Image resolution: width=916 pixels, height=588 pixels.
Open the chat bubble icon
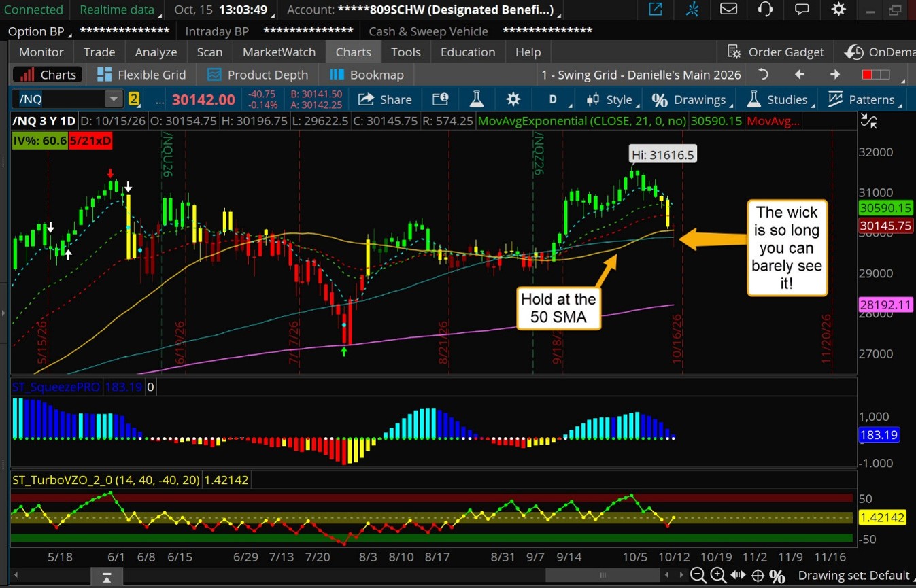coord(802,10)
